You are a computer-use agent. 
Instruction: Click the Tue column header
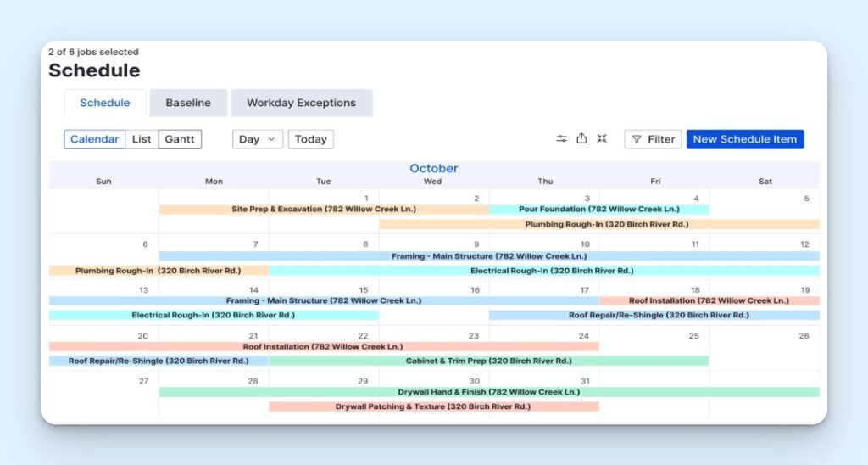coord(323,182)
